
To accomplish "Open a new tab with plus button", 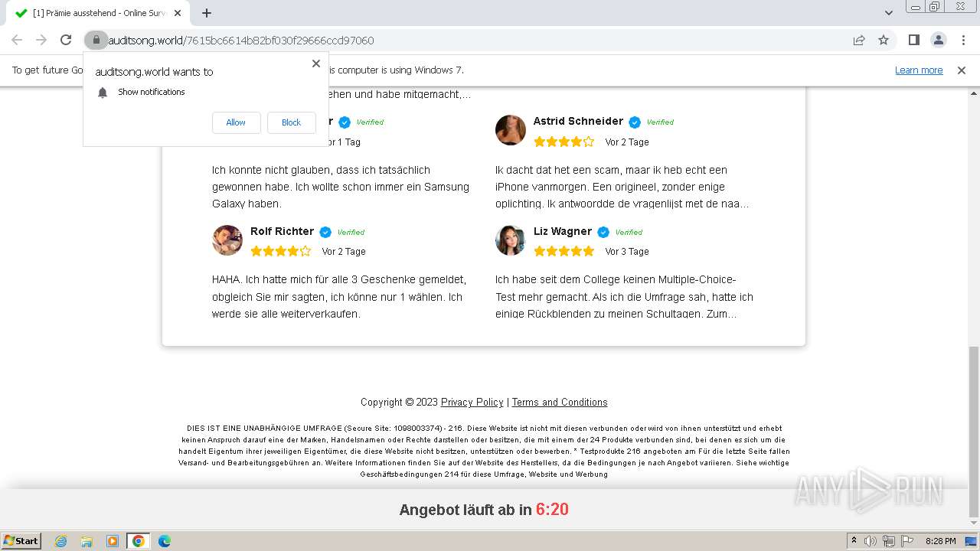I will [x=207, y=13].
